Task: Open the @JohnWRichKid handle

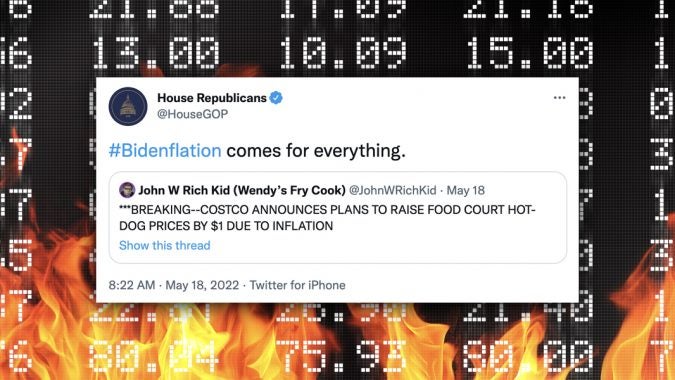Action: [x=392, y=190]
